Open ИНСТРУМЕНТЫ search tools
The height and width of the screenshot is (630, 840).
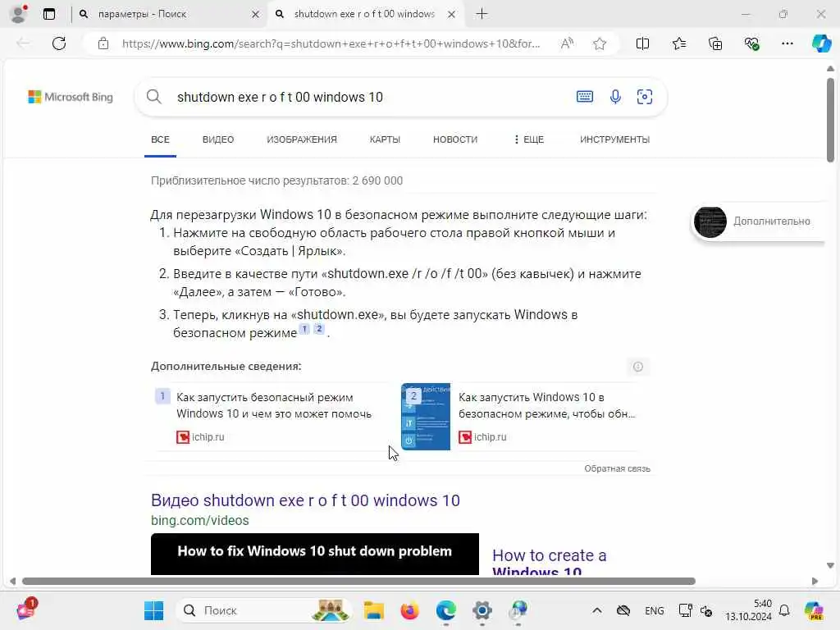614,139
